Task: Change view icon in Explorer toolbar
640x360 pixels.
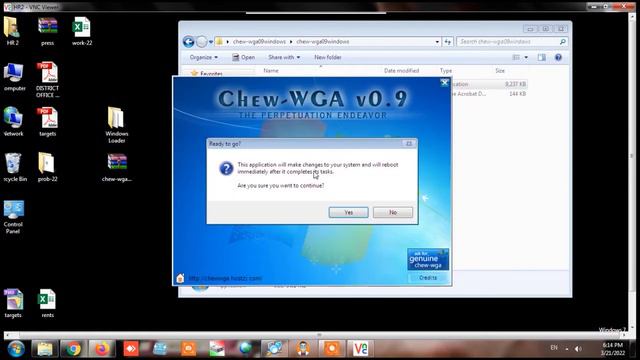Action: point(516,58)
